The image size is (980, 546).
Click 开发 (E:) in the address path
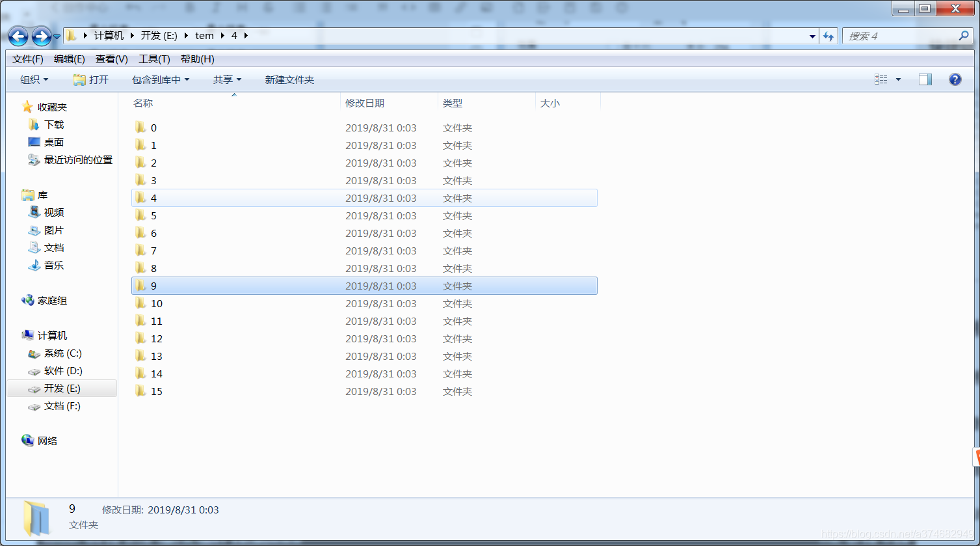pos(159,36)
